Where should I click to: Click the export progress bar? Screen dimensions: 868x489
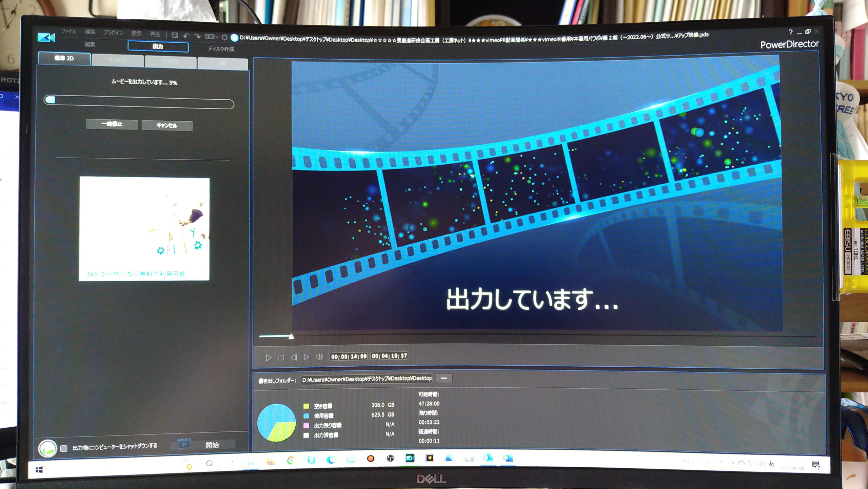tap(139, 102)
